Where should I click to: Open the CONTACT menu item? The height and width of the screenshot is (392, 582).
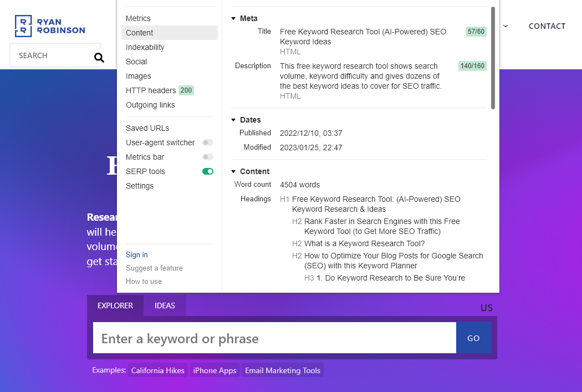coord(547,26)
